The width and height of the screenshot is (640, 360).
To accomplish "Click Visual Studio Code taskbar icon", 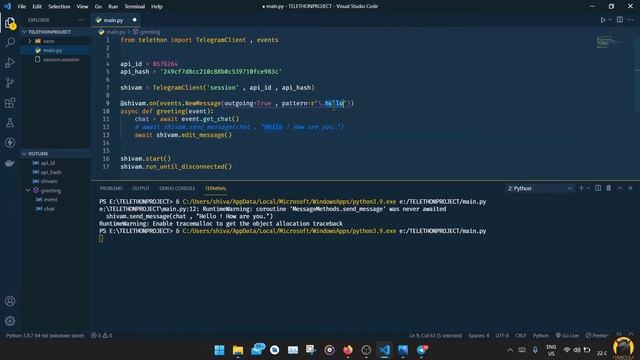I will (384, 350).
